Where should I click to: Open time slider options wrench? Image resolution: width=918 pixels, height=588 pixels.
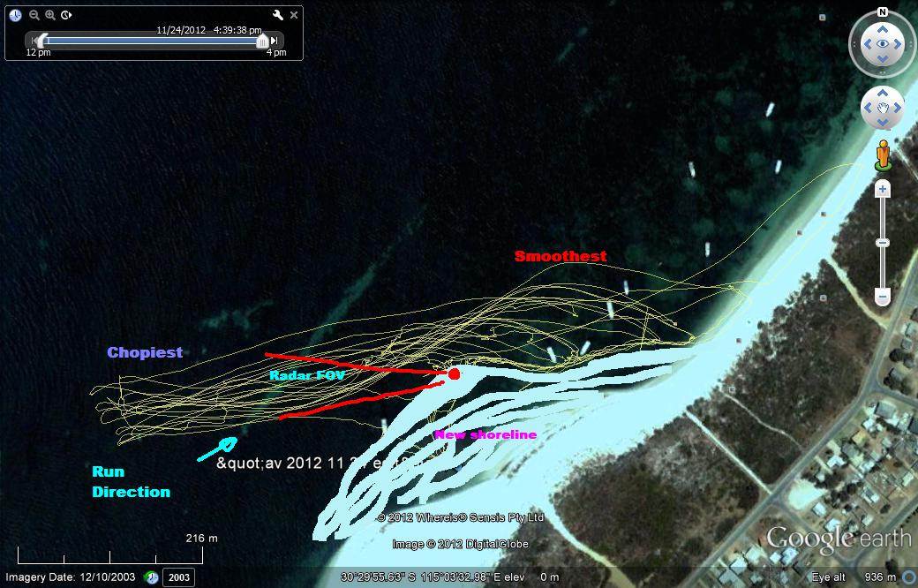[277, 15]
